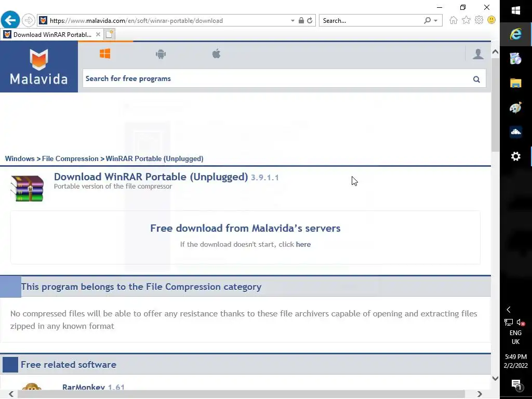Click Free download from Malavida's servers text
Screen dimensions: 532x399
pos(245,228)
